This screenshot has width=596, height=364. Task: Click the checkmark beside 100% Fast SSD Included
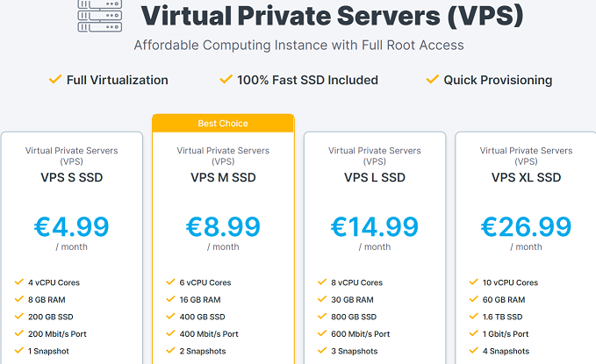(x=226, y=80)
